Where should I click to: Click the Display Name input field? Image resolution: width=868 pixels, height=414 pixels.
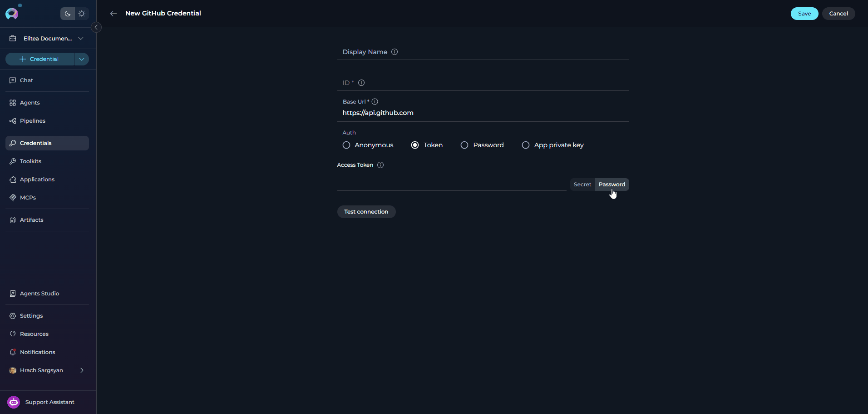483,52
